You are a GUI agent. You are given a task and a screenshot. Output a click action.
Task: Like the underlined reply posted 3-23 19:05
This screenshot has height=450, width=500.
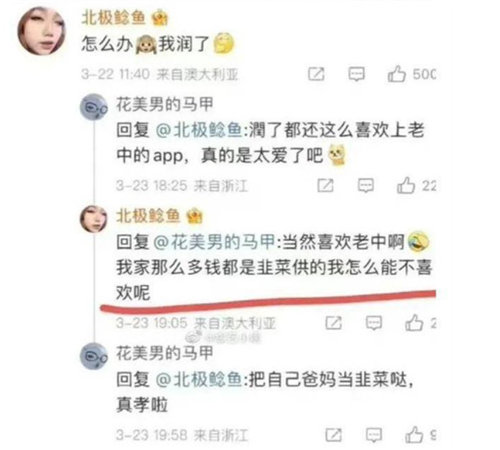point(414,323)
